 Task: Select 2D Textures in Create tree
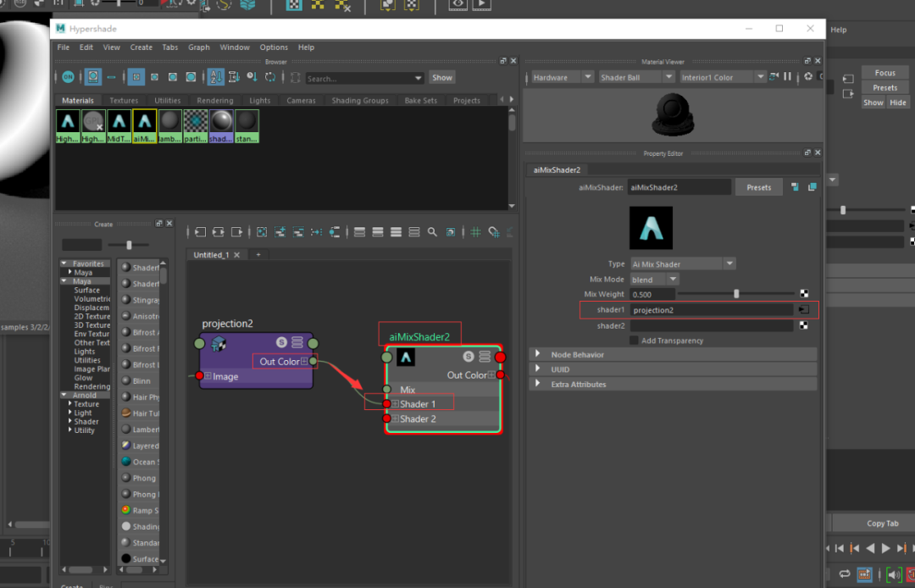(91, 316)
